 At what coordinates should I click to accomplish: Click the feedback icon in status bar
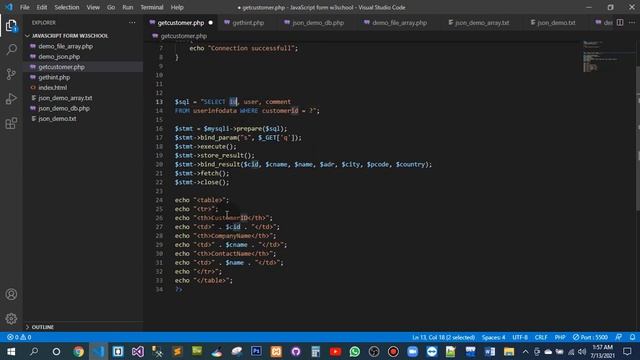(x=619, y=337)
